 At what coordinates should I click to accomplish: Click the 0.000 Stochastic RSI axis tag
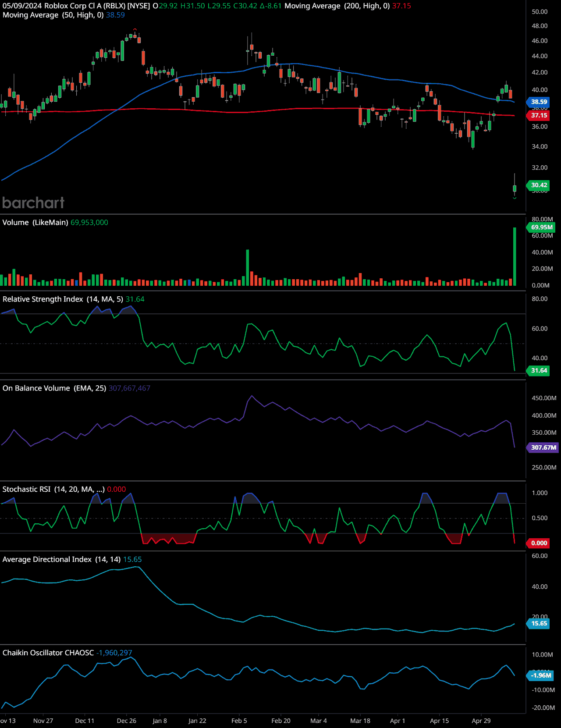[539, 543]
